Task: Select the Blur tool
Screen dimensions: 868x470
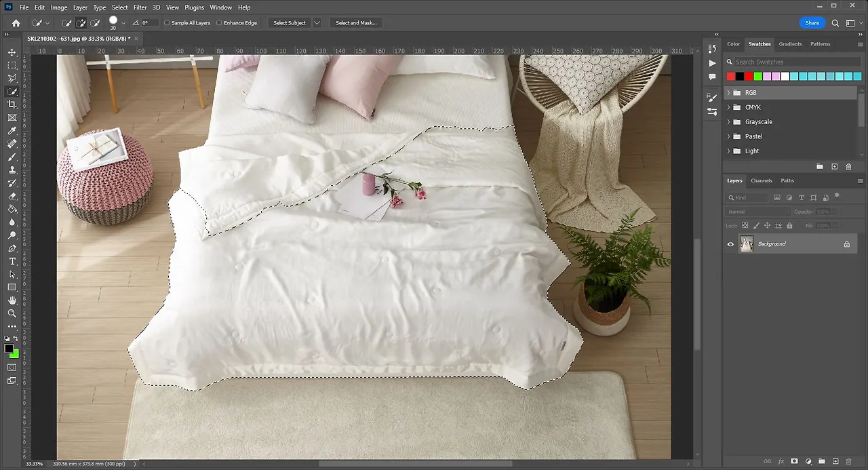Action: [x=12, y=222]
